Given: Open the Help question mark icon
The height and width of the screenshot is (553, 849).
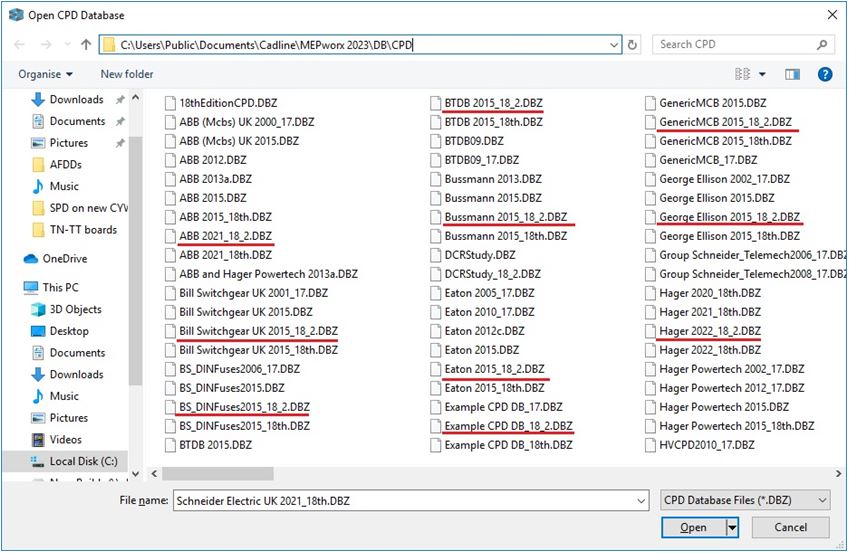Looking at the screenshot, I should (x=825, y=74).
